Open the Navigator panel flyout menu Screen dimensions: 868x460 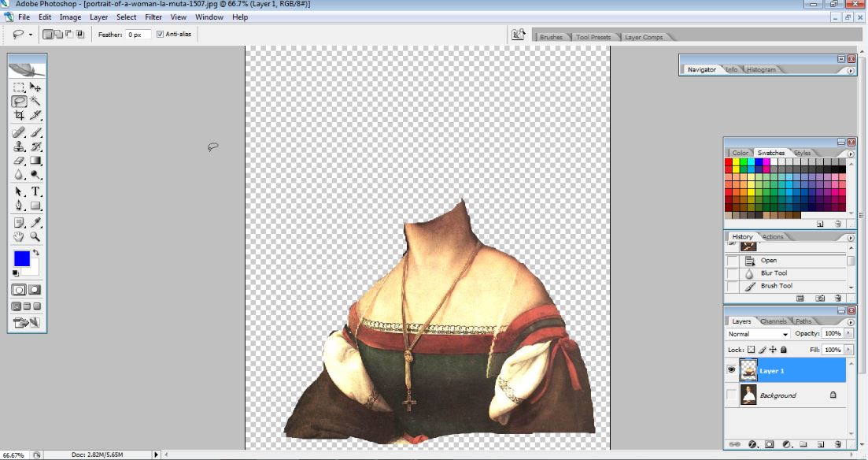point(850,70)
